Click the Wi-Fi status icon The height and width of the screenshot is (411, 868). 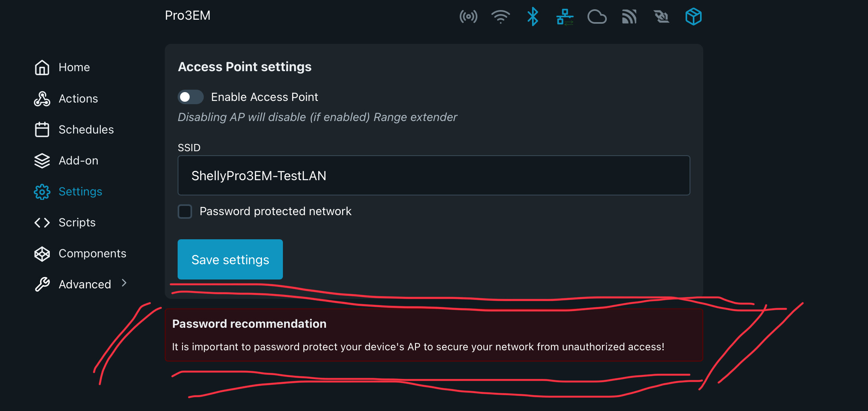tap(500, 17)
